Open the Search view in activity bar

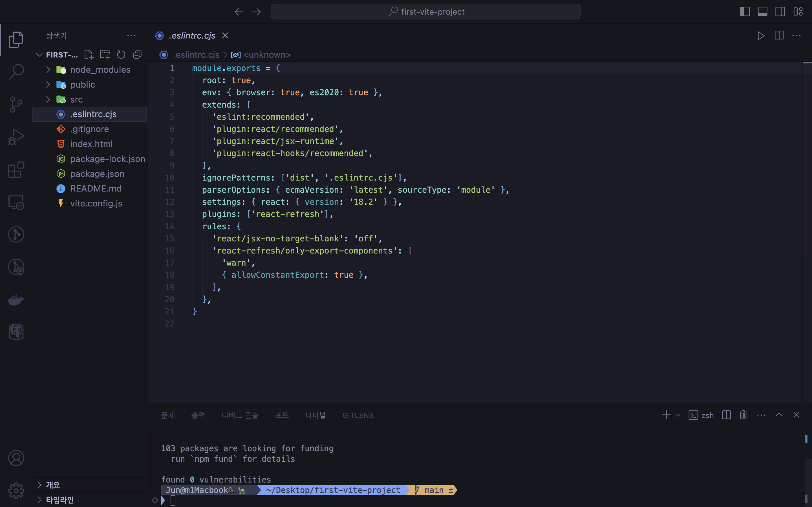pos(16,72)
